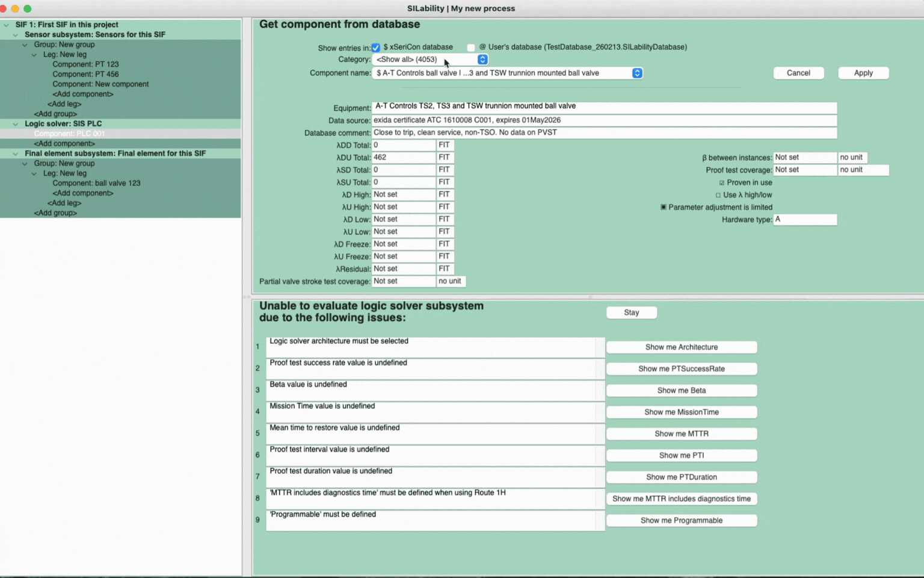Select Component PT 123 in tree
Viewport: 924px width, 578px height.
pyautogui.click(x=85, y=64)
